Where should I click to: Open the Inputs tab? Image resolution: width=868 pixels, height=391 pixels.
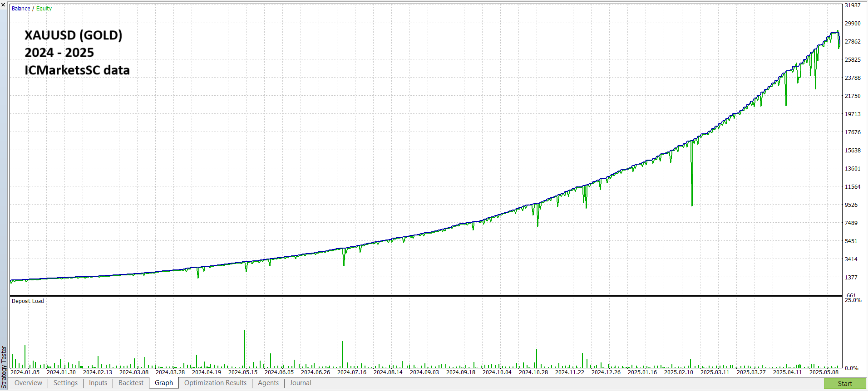[x=98, y=383]
